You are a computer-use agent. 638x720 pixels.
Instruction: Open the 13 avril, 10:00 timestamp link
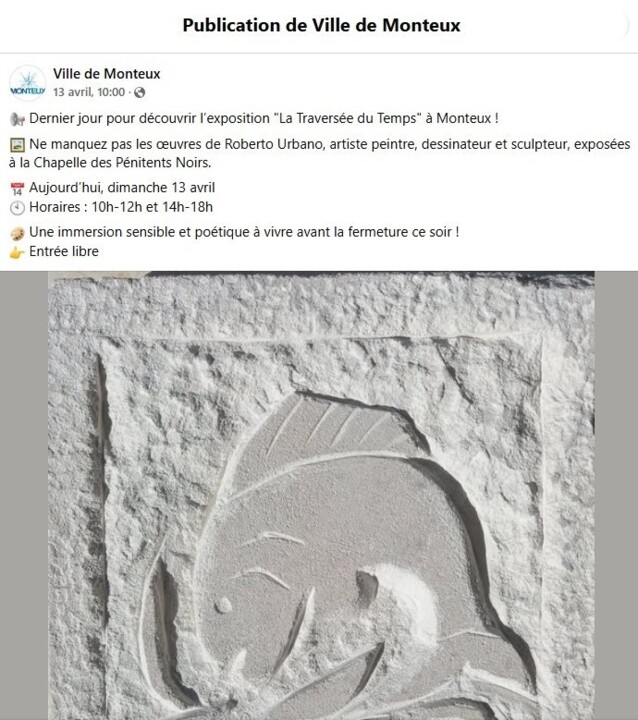click(89, 92)
